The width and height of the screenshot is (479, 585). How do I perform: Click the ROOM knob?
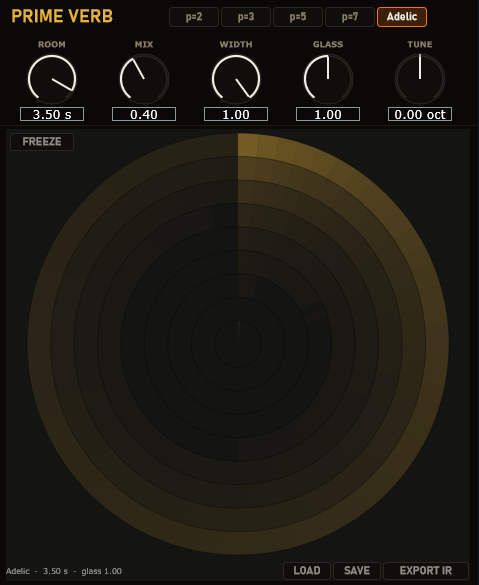point(52,79)
